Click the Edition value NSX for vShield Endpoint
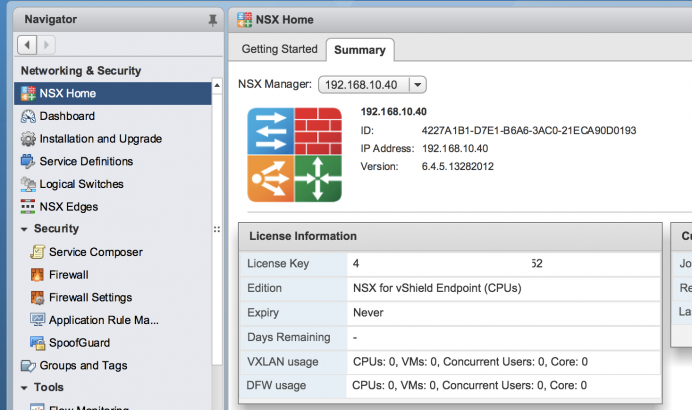This screenshot has width=692, height=410. tap(437, 288)
